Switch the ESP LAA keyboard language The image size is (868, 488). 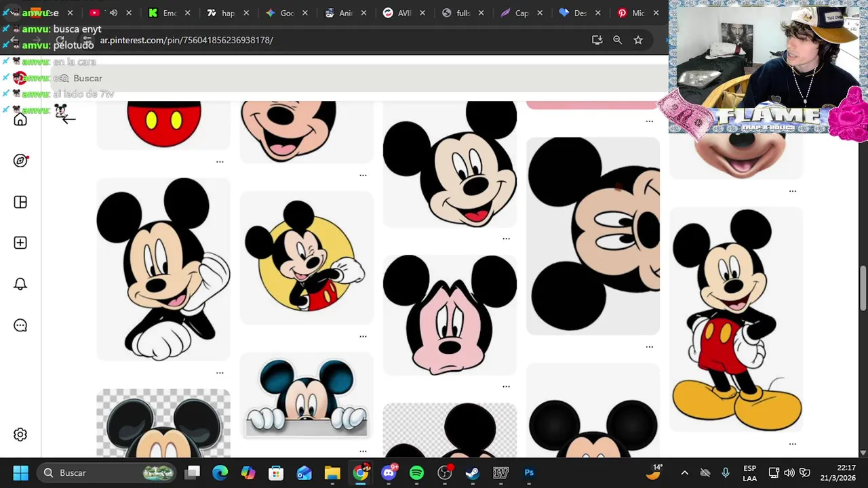749,473
